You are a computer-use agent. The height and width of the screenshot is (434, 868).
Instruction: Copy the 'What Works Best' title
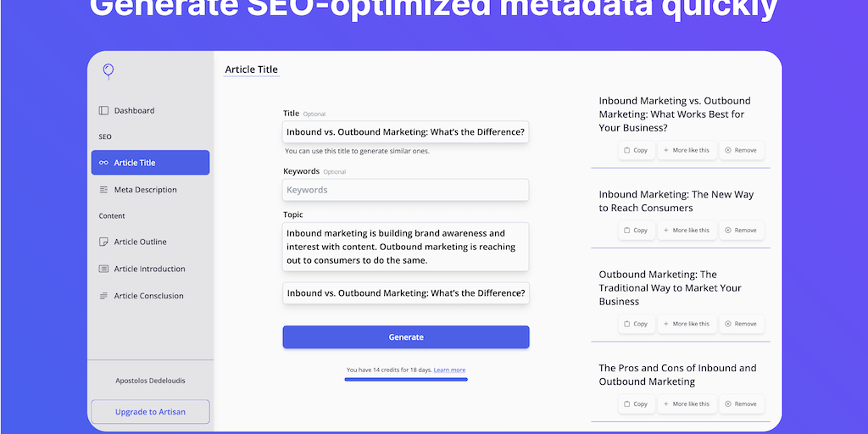pyautogui.click(x=636, y=150)
